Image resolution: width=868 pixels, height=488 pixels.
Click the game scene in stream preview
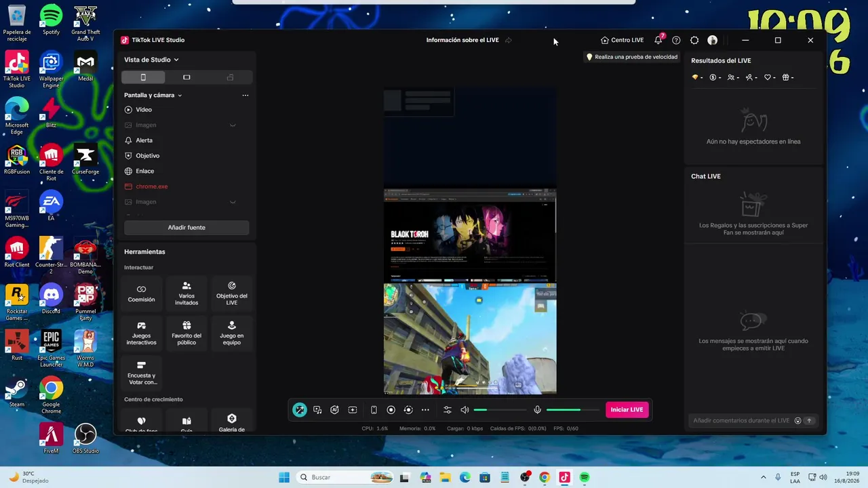coord(470,338)
